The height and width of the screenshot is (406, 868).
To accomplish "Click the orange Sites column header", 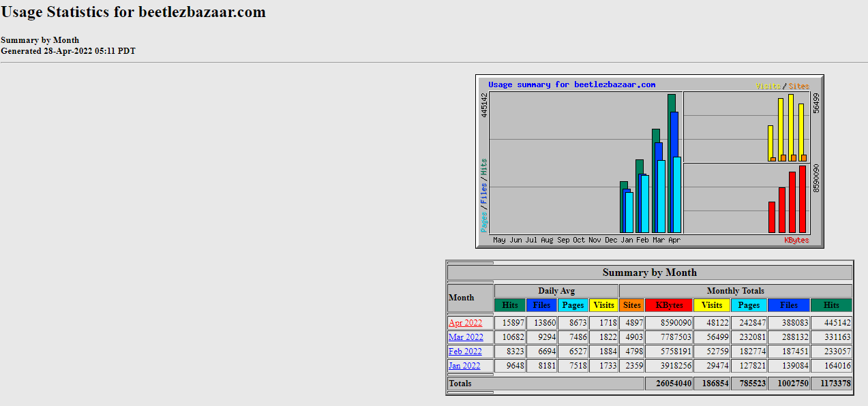I will pos(631,305).
